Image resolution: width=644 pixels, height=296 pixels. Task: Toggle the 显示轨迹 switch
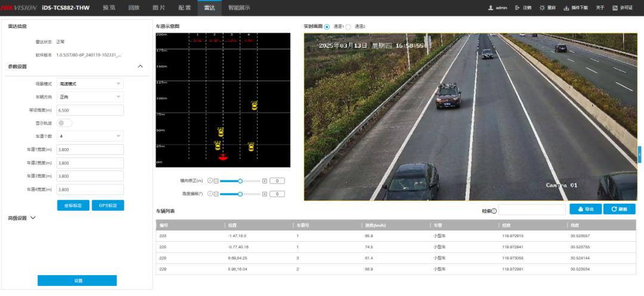(64, 123)
